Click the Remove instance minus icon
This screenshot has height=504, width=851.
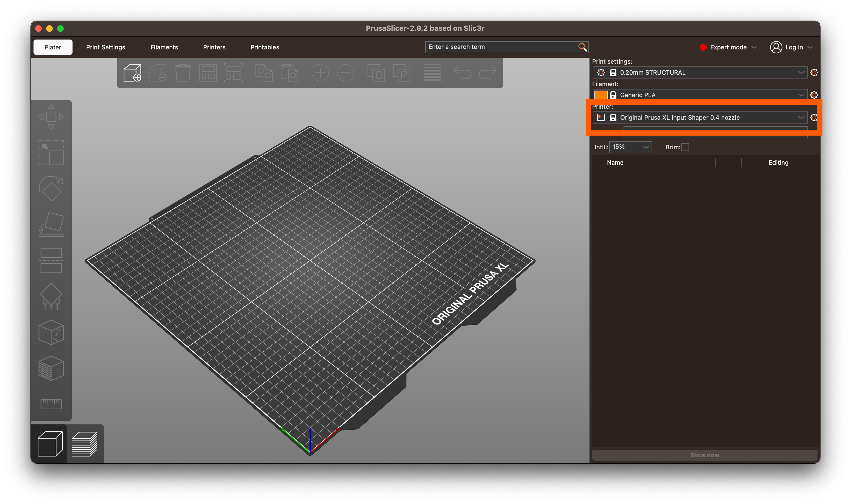(x=345, y=73)
